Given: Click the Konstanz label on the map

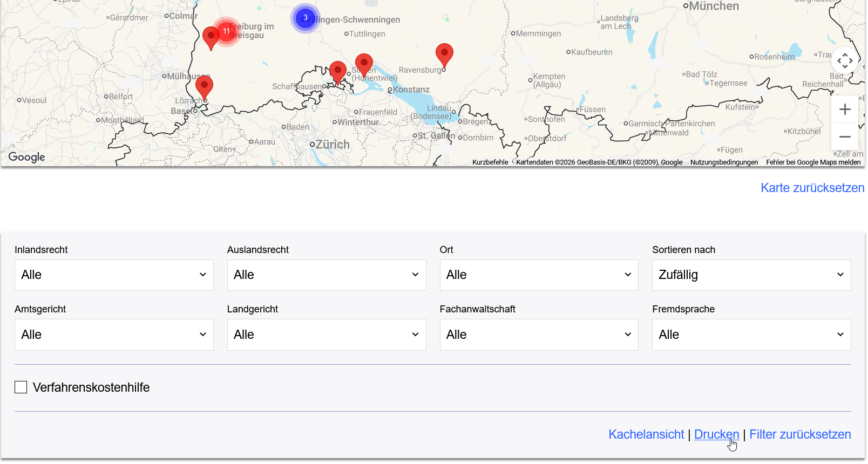Looking at the screenshot, I should (x=411, y=90).
